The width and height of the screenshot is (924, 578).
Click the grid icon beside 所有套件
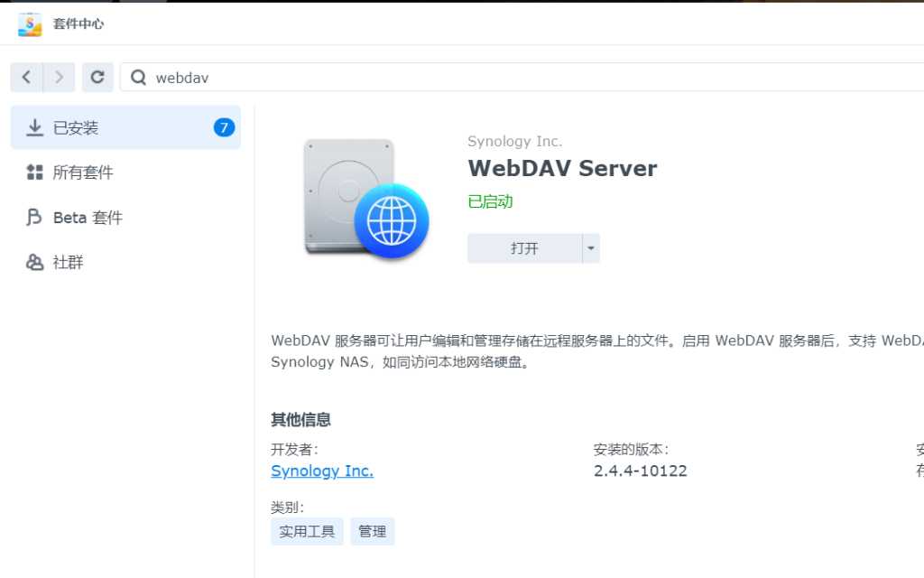click(x=35, y=172)
